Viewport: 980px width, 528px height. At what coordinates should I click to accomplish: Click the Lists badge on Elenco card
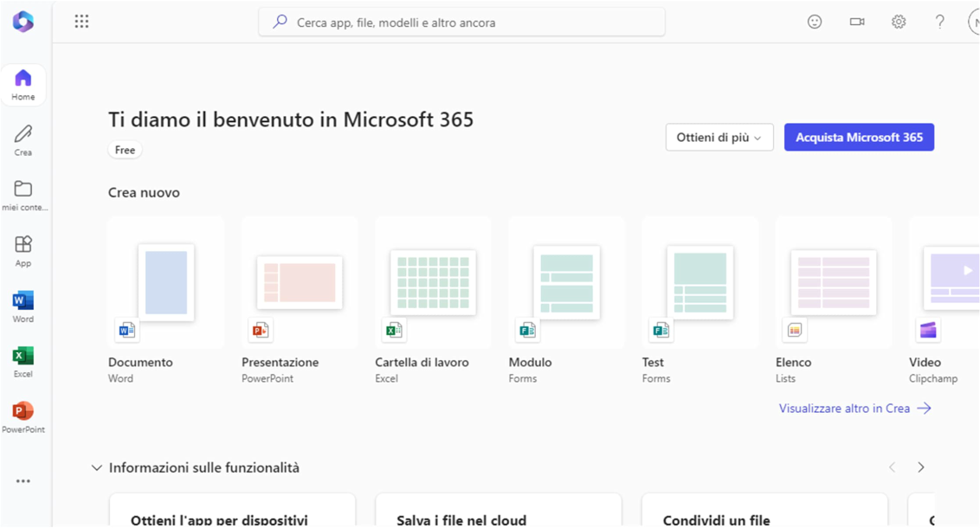click(x=795, y=330)
